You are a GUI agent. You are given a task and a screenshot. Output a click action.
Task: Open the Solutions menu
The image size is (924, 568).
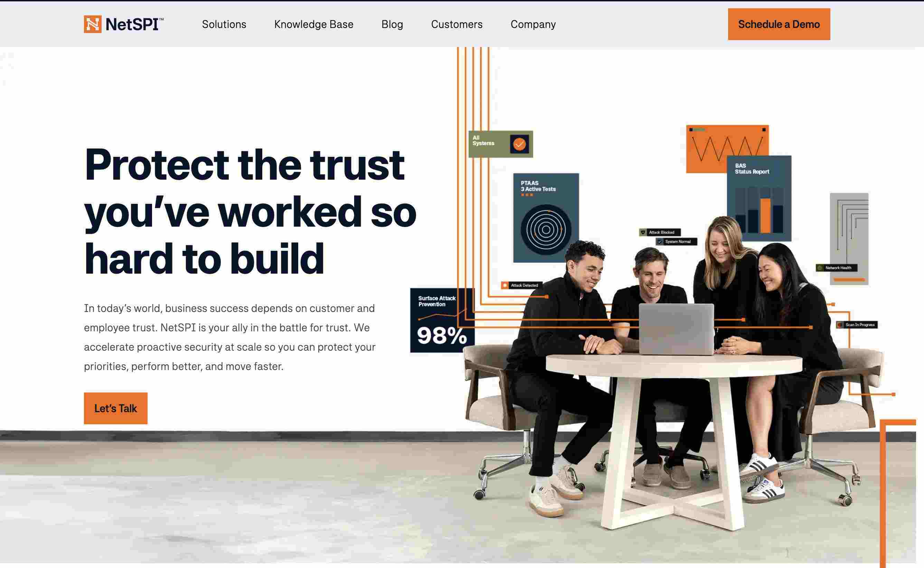(224, 25)
